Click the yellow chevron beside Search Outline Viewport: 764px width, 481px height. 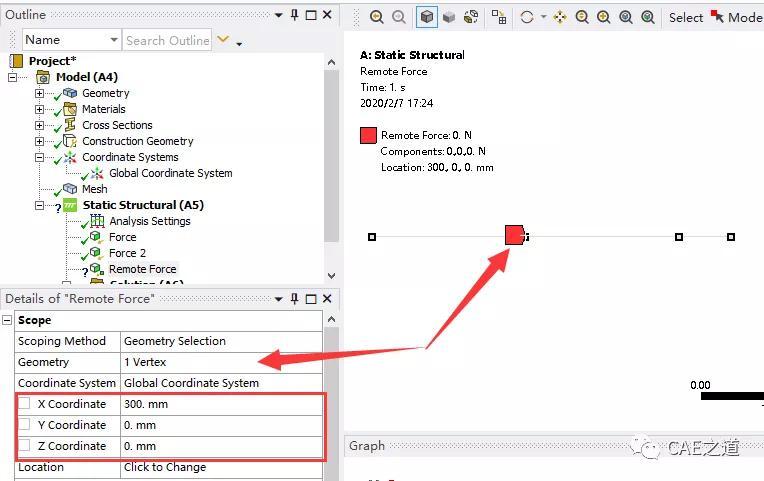click(x=223, y=39)
